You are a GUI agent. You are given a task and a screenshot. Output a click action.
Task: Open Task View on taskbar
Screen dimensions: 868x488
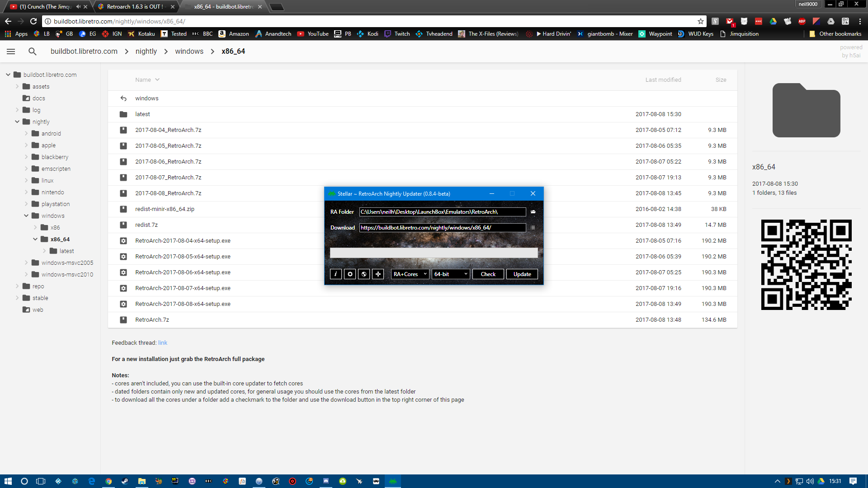[41, 481]
